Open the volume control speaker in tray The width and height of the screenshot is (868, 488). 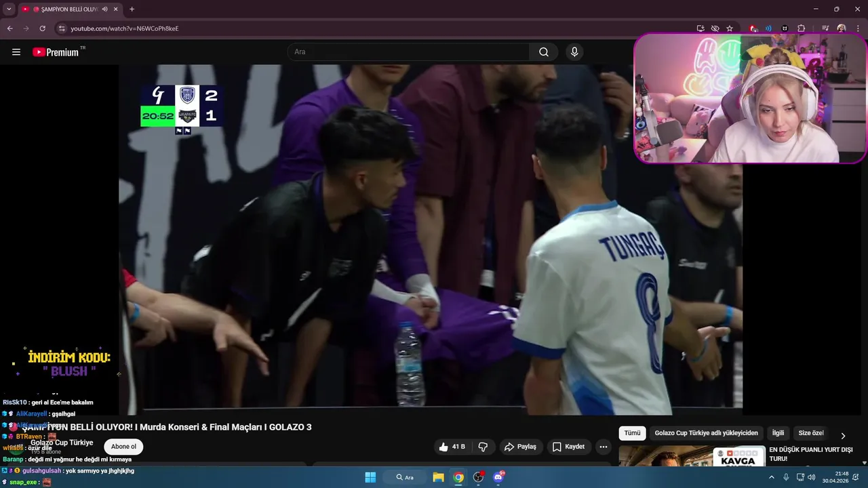[812, 477]
